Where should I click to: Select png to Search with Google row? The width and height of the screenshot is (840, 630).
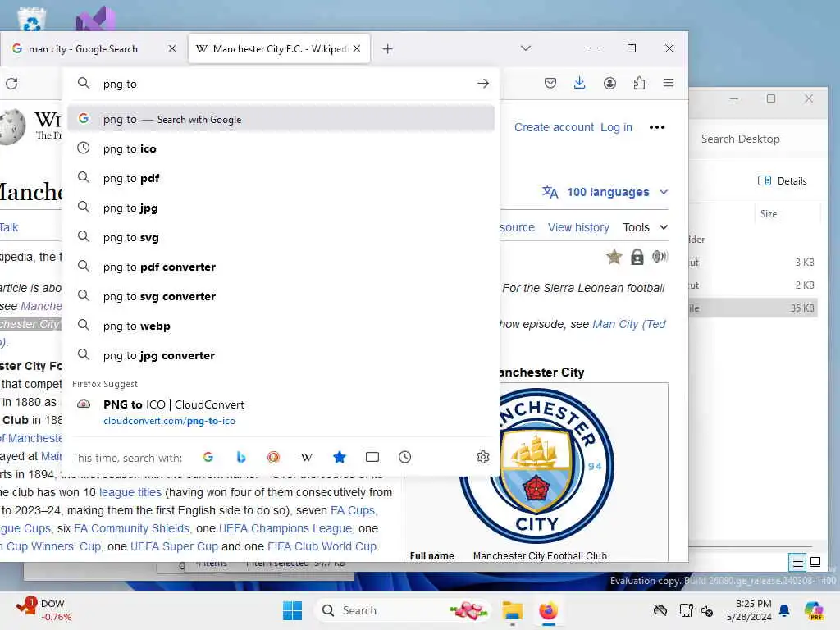(x=281, y=119)
